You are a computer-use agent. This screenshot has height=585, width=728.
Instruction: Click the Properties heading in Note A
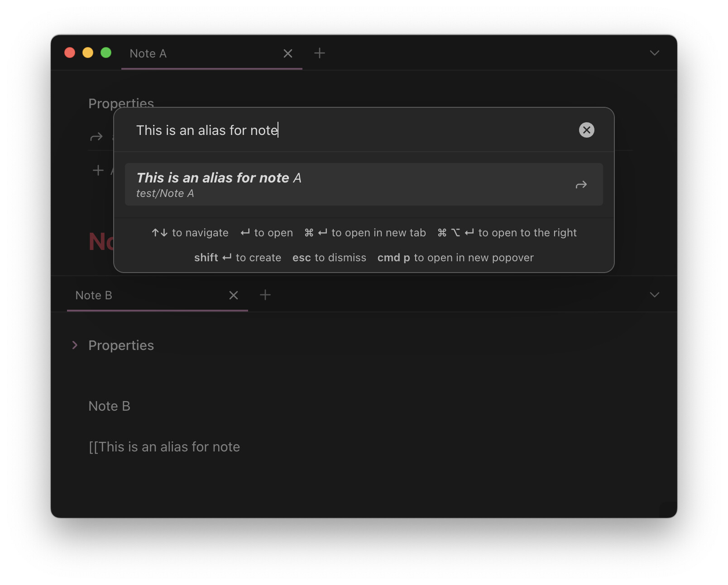coord(121,103)
